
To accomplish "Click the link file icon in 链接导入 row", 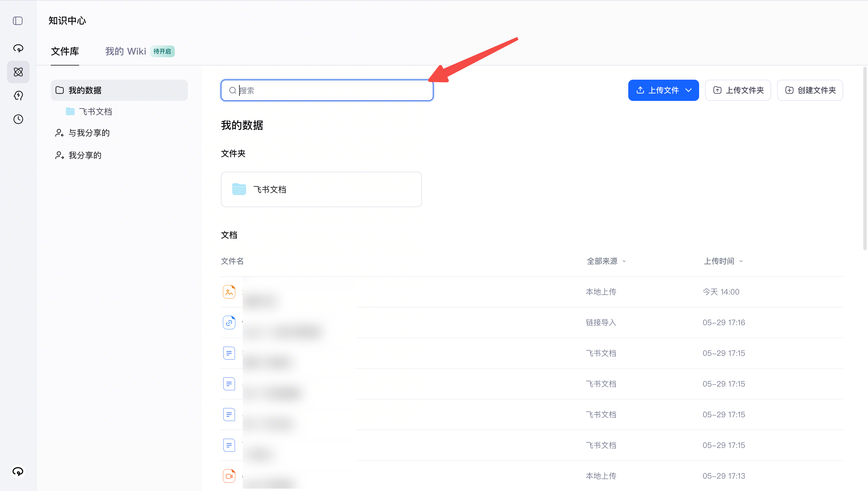I will click(229, 323).
